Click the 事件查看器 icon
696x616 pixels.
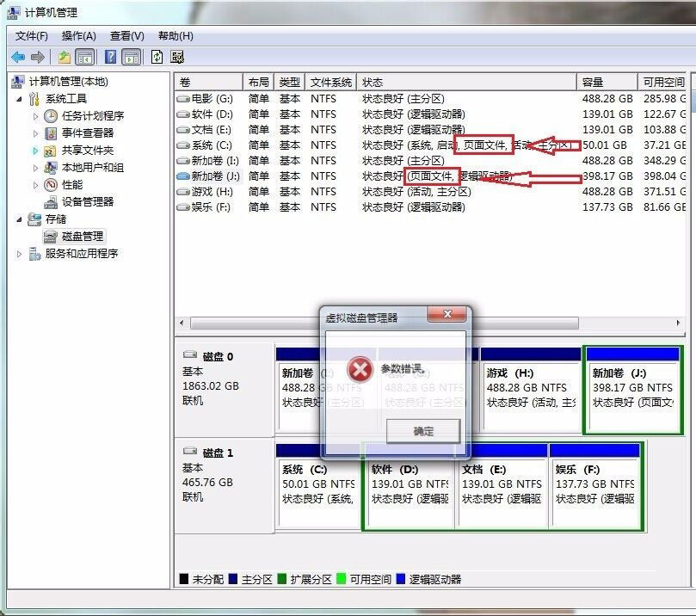tap(51, 133)
